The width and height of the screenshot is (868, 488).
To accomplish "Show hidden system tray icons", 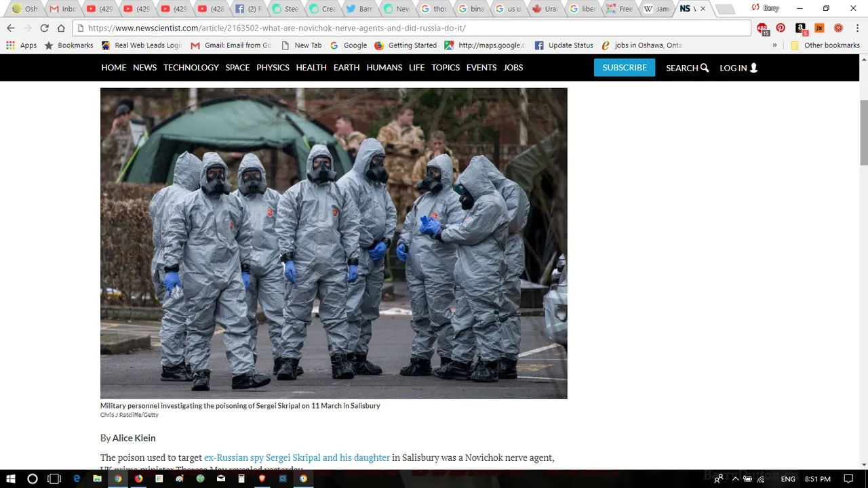I will point(735,479).
